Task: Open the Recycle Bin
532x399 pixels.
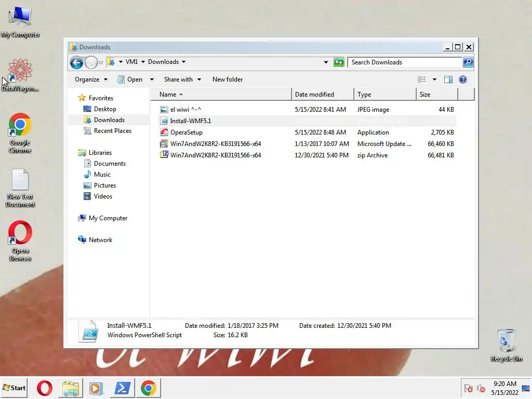Action: tap(506, 345)
